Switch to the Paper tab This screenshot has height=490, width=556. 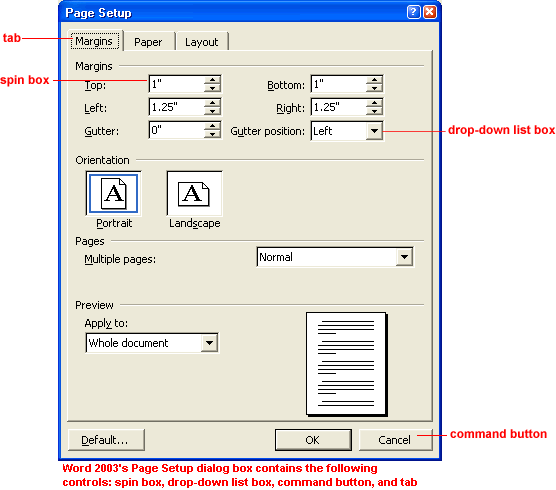(148, 42)
